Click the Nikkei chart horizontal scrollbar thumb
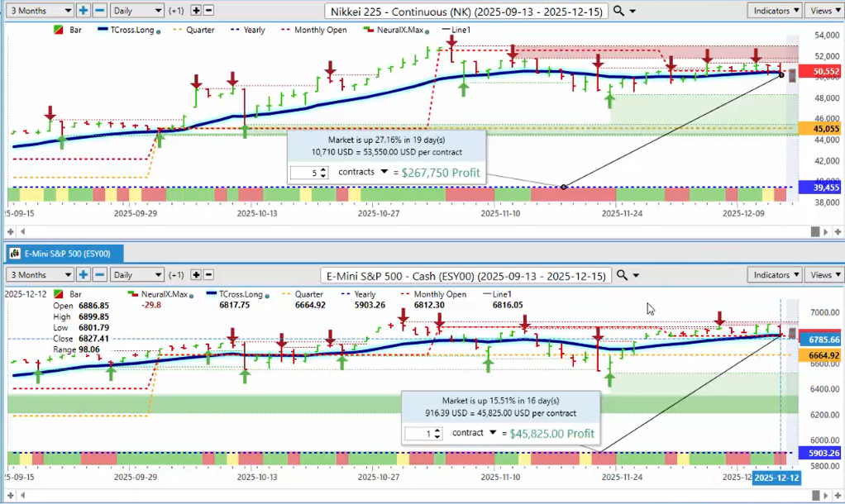The height and width of the screenshot is (504, 845). click(814, 231)
